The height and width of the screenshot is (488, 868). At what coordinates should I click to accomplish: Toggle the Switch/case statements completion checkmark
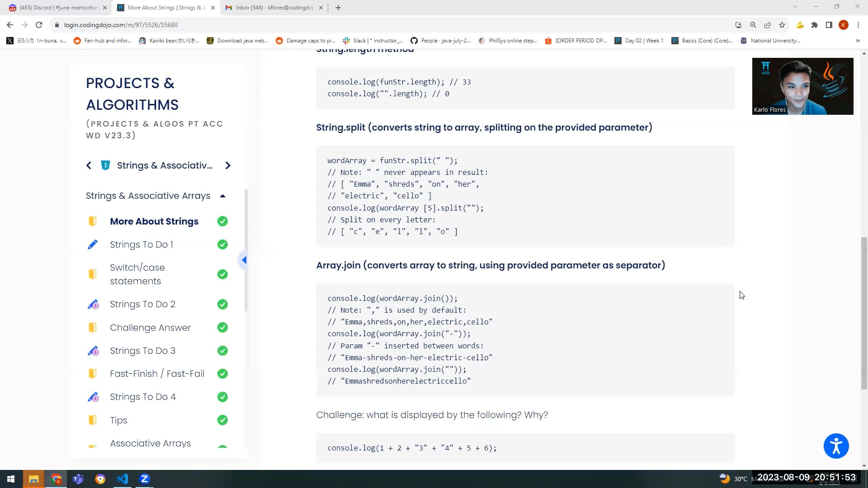click(x=222, y=274)
